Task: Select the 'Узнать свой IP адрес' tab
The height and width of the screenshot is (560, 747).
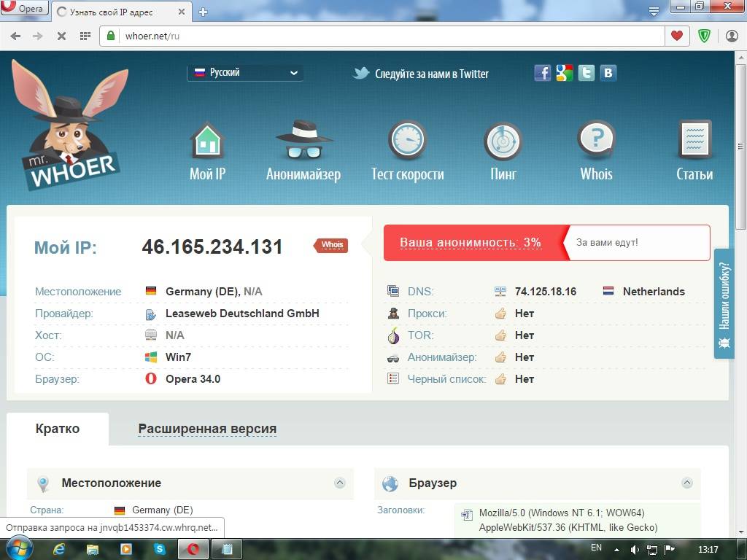Action: click(120, 12)
